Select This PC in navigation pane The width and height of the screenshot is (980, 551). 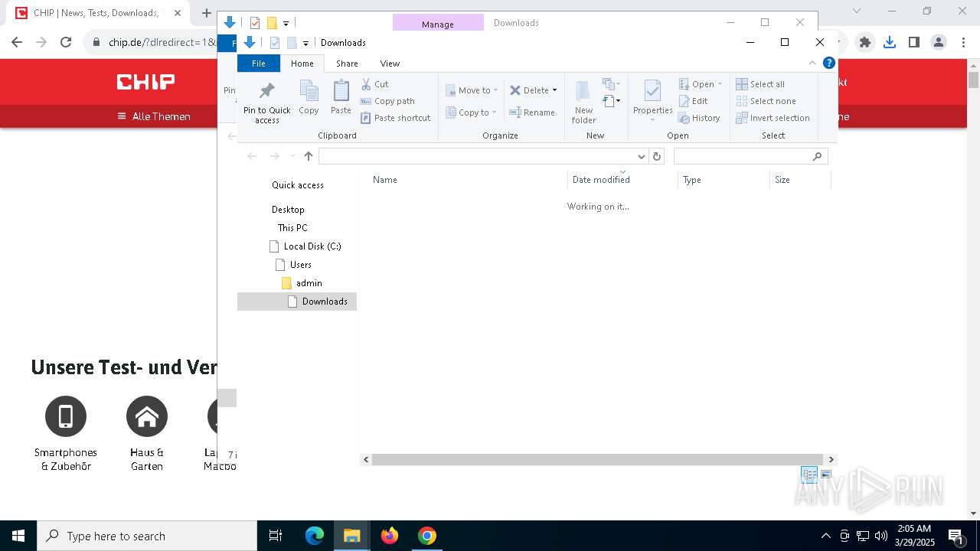click(x=292, y=228)
